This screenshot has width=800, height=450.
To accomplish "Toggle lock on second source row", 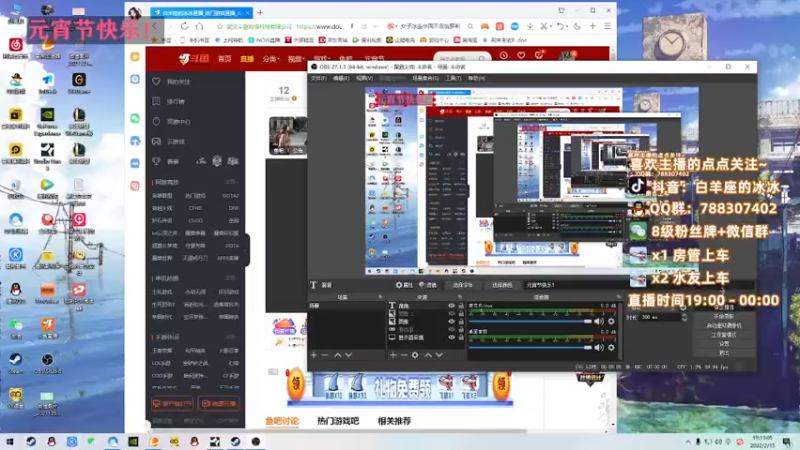I will [x=461, y=314].
